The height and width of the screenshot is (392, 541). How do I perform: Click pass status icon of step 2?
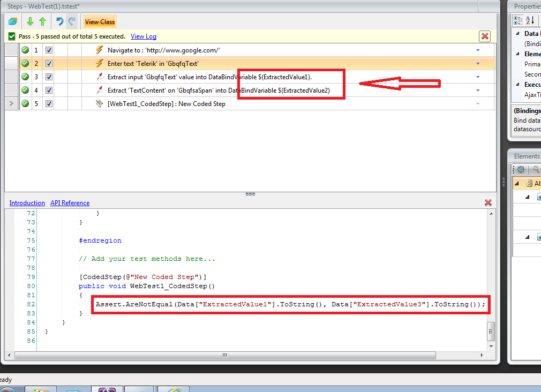tap(25, 64)
